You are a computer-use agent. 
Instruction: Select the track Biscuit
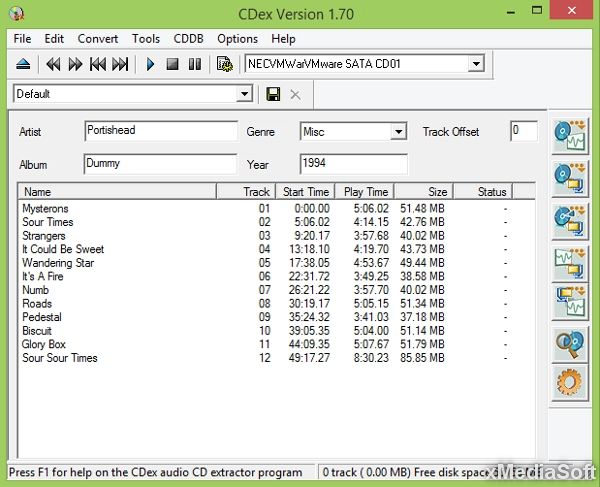coord(37,331)
